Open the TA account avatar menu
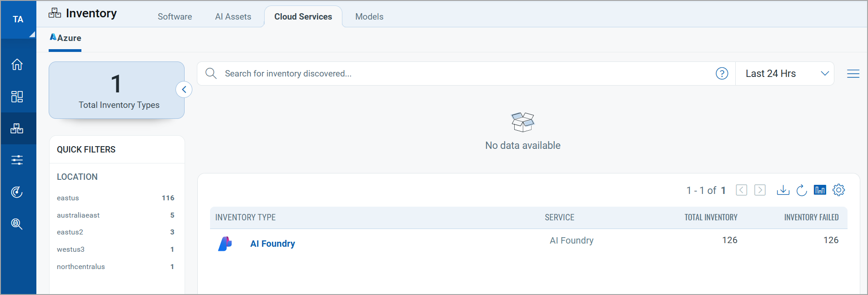Viewport: 868px width, 295px height. tap(18, 20)
